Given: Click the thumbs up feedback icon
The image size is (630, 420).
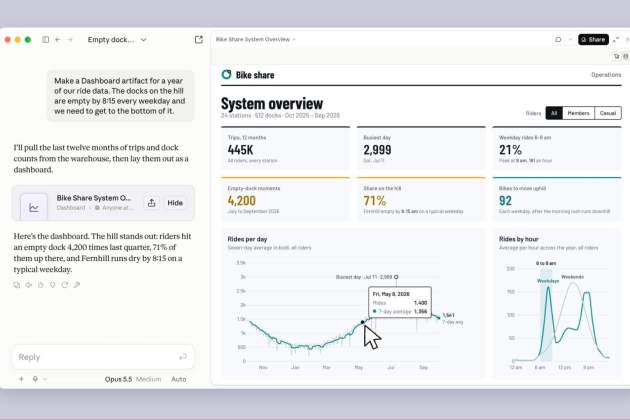Looking at the screenshot, I should pos(41,285).
